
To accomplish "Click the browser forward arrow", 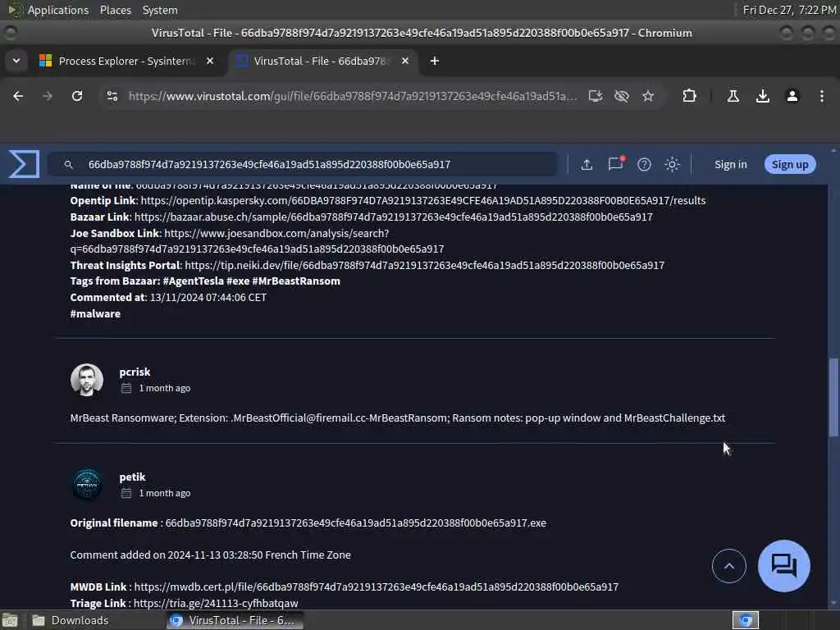I will click(x=48, y=96).
